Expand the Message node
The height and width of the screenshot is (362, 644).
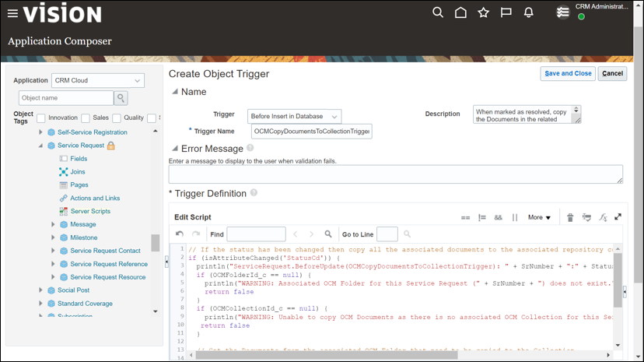(53, 224)
